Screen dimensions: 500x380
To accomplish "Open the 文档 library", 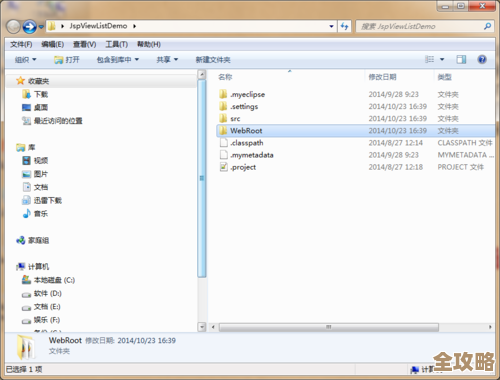I will click(41, 187).
